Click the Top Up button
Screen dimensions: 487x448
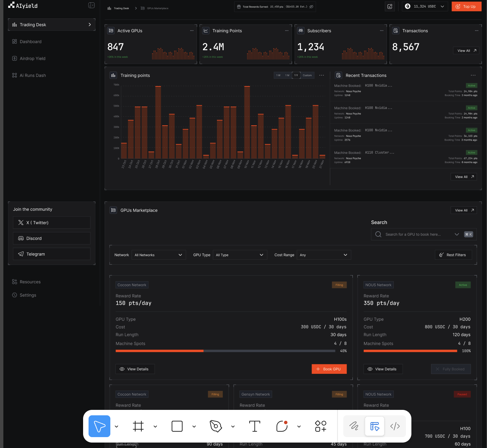coord(466,6)
